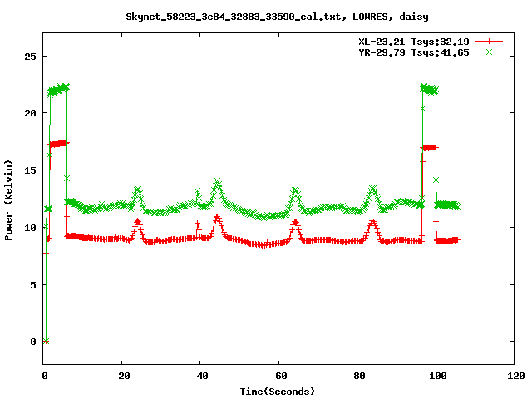
Task: Click x-axis tick label 120
Action: pyautogui.click(x=516, y=376)
